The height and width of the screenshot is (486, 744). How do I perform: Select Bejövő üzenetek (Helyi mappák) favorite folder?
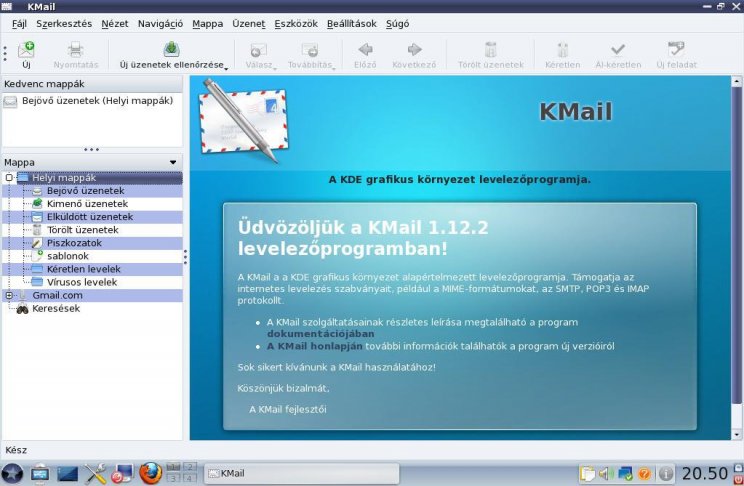coord(92,101)
